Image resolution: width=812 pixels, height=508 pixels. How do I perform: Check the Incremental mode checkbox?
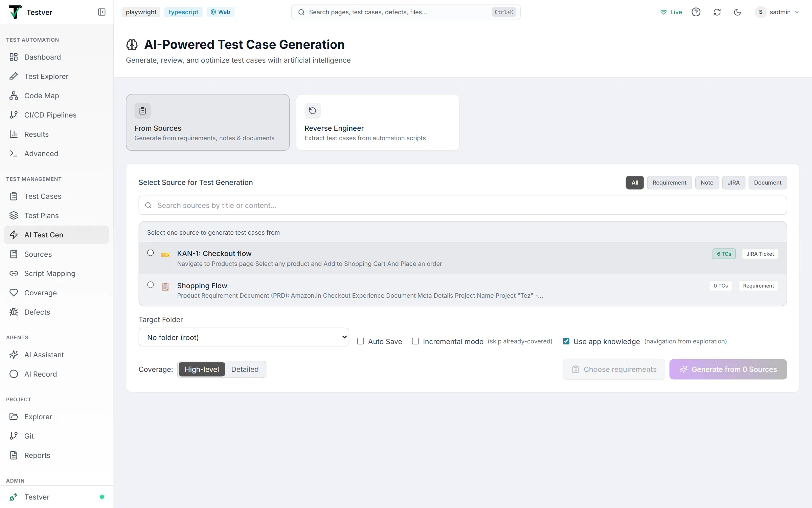415,341
